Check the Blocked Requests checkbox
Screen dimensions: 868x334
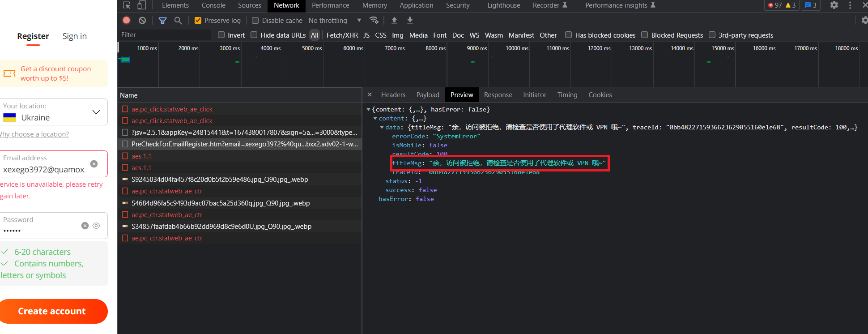[x=645, y=35]
